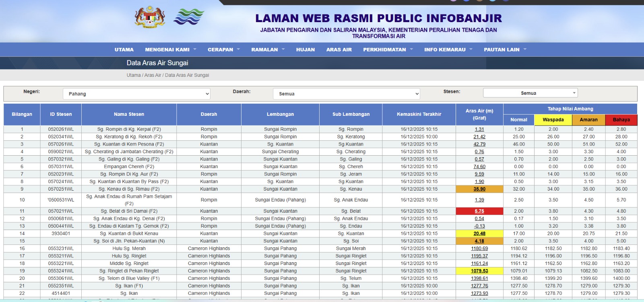
Task: Sort by Nama Stesen column header
Action: tap(129, 114)
